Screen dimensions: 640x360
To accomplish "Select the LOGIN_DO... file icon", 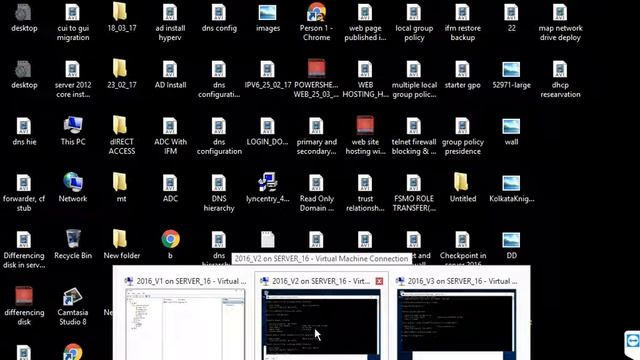I will click(268, 127).
